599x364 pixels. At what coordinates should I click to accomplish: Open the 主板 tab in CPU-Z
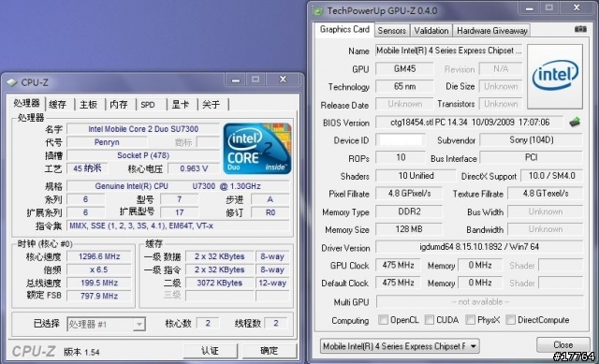tap(88, 104)
